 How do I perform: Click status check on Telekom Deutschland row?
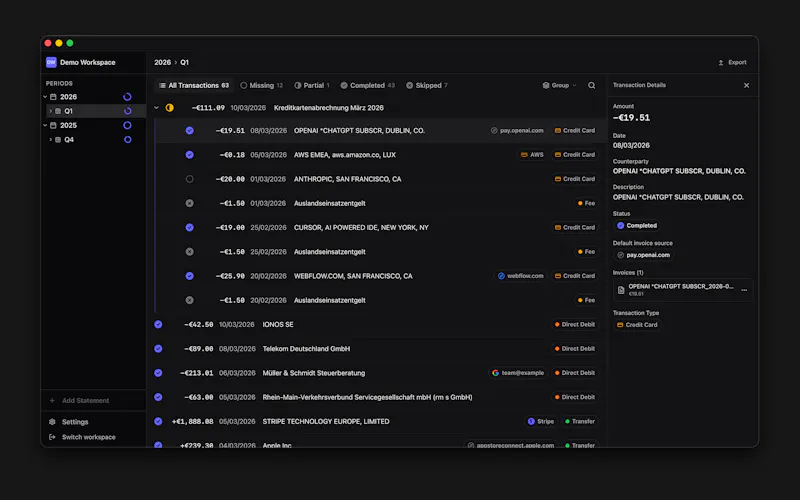158,348
